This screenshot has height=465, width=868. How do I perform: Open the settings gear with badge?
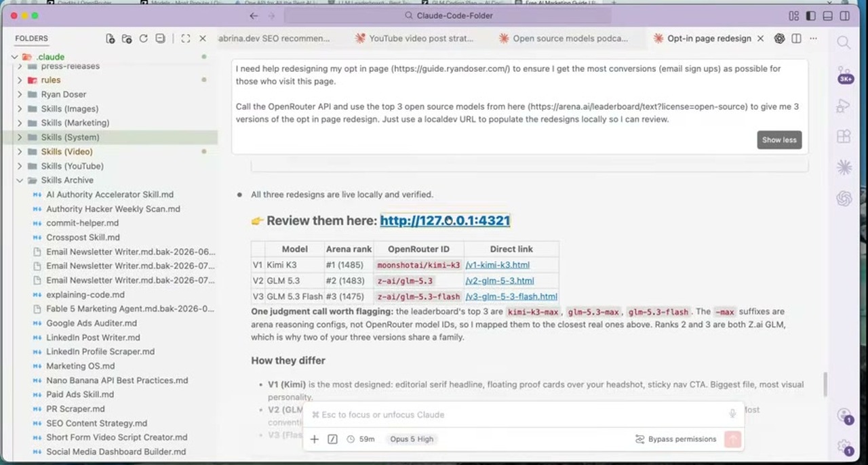point(845,446)
